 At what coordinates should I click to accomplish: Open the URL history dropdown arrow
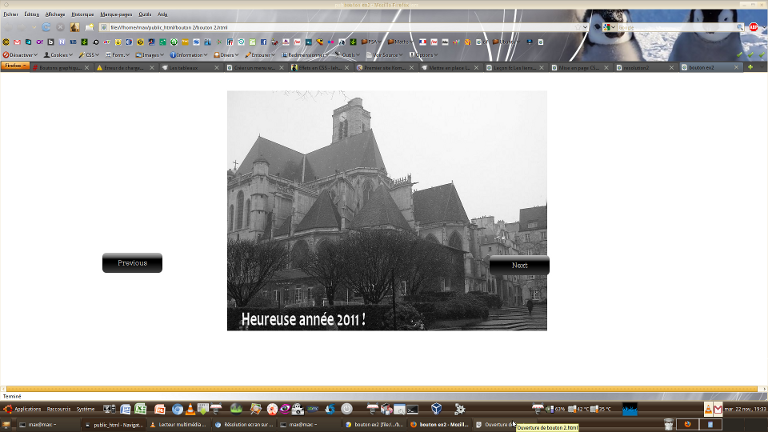(x=585, y=27)
